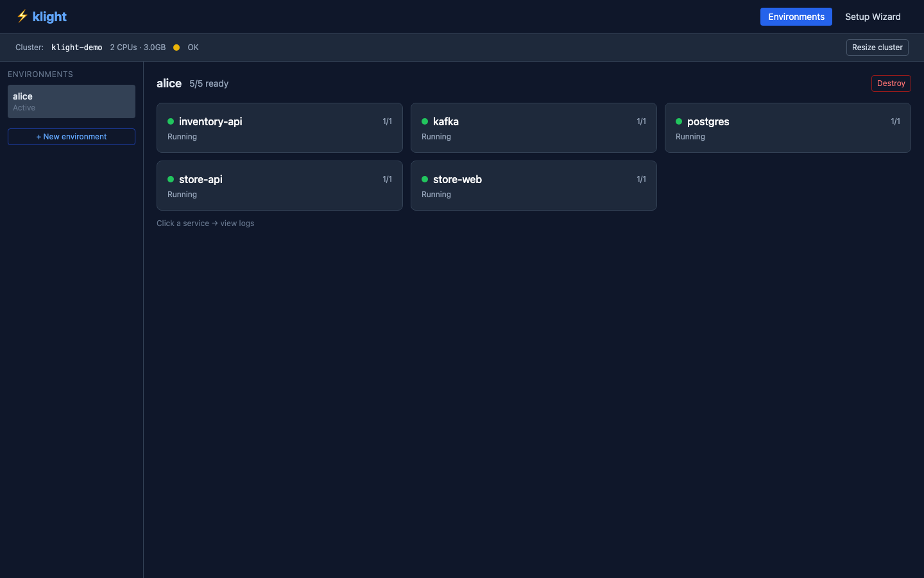This screenshot has width=924, height=578.
Task: Click the green status dot on store-web
Action: click(425, 179)
